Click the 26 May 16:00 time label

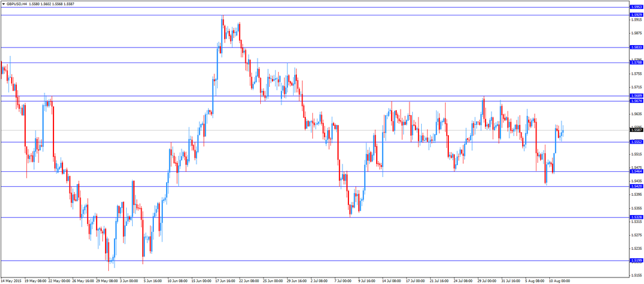point(82,281)
